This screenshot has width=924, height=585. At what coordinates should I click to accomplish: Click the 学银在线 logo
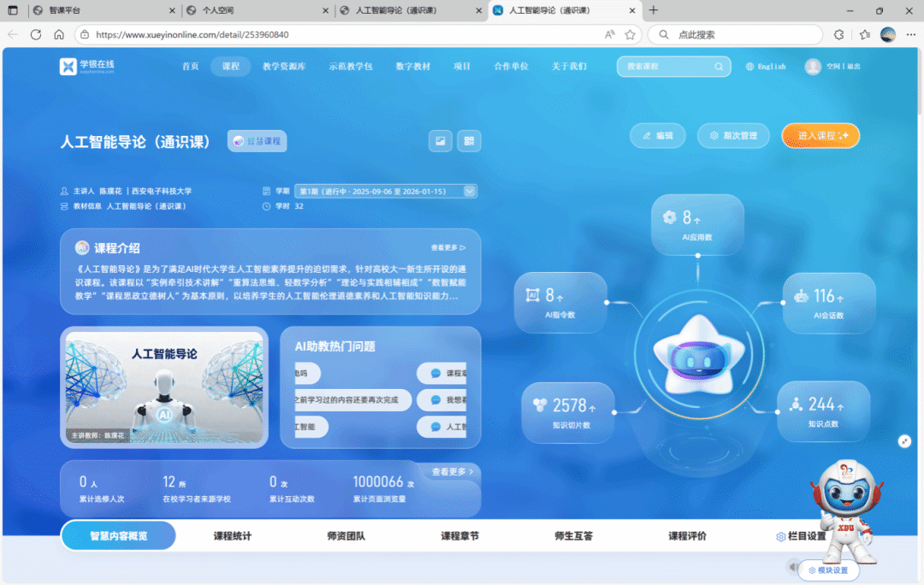86,67
